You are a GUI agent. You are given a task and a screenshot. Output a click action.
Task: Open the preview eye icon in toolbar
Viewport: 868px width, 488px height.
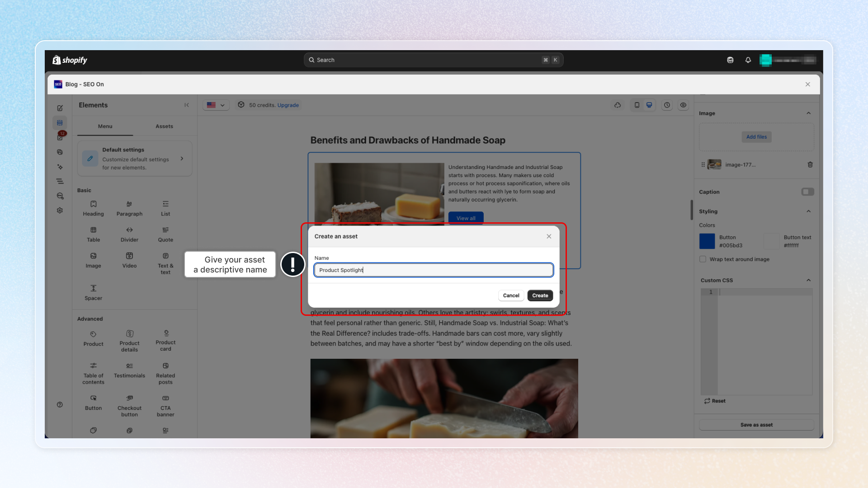click(x=683, y=105)
